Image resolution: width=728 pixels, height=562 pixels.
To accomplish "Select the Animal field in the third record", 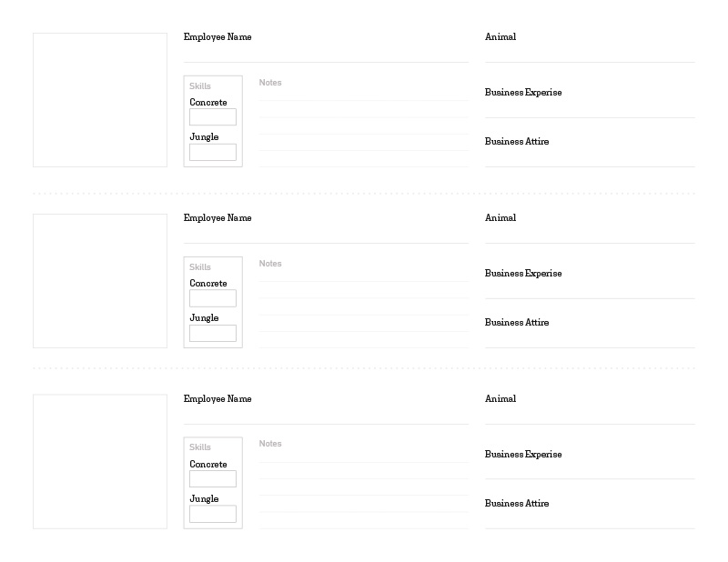I will tap(590, 412).
